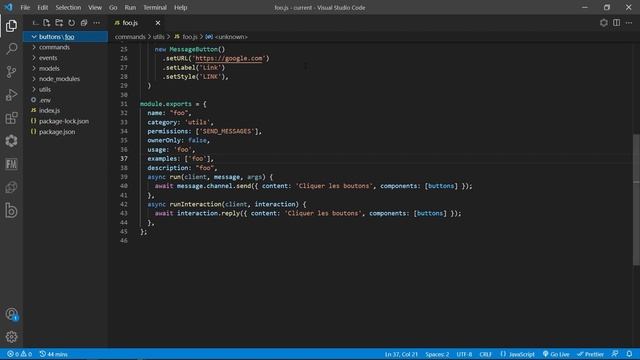Expand the models folder
This screenshot has width=640, height=360.
[x=65, y=69]
